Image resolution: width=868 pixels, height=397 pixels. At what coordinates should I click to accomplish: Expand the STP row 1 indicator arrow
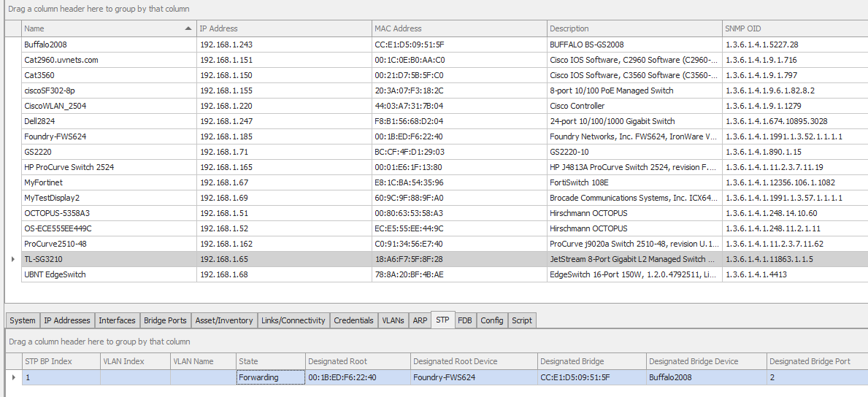[x=13, y=377]
